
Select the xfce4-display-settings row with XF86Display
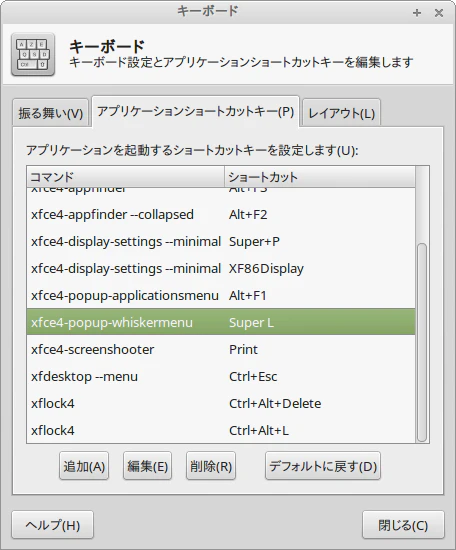point(221,268)
